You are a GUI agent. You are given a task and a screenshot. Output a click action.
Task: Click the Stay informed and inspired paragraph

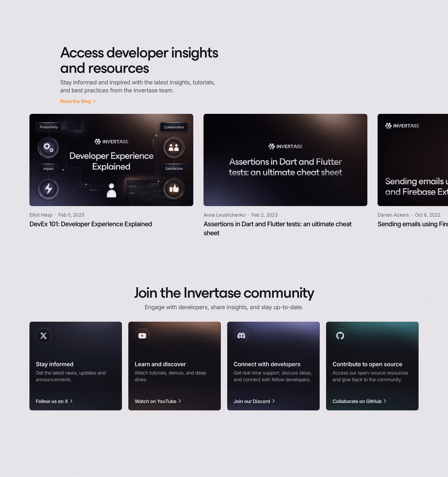(x=138, y=86)
